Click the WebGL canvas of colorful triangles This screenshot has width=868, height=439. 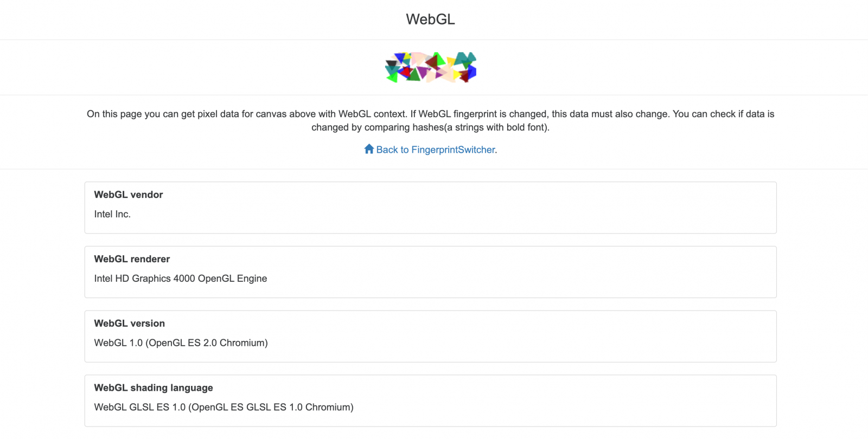point(430,67)
